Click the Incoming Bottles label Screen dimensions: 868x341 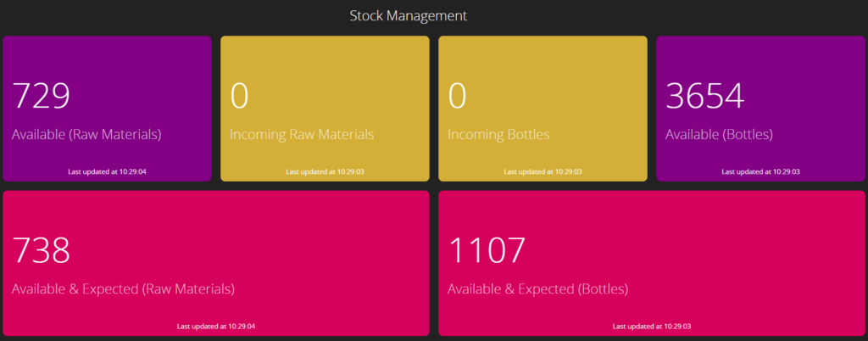pyautogui.click(x=498, y=135)
